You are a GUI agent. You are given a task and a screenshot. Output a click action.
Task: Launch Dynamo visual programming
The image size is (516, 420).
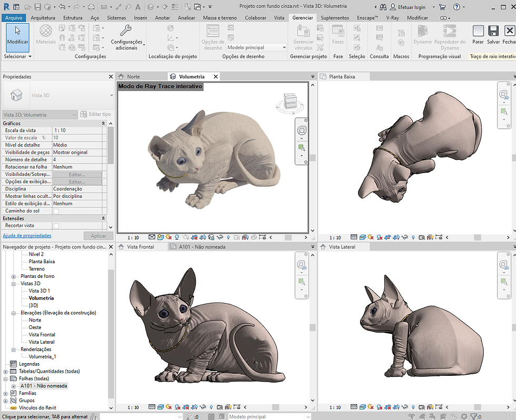(x=422, y=35)
